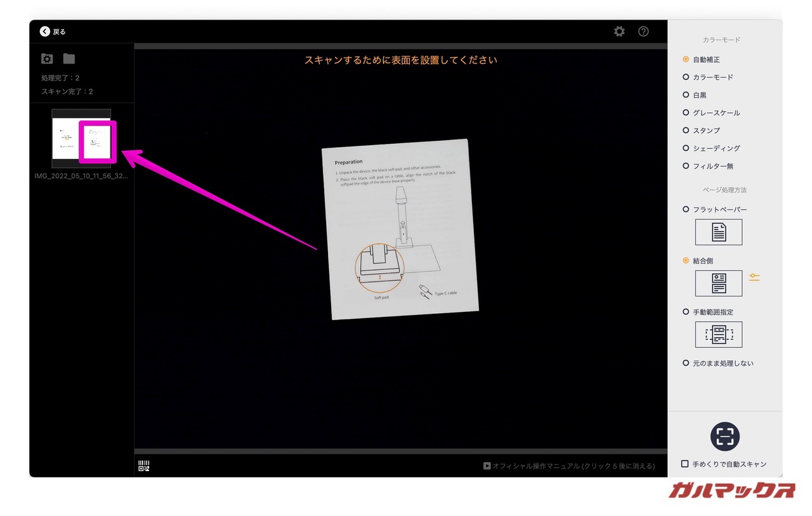Open the オフィシャル操作マニュアル link
Viewport: 812px width, 516px height.
[x=569, y=466]
